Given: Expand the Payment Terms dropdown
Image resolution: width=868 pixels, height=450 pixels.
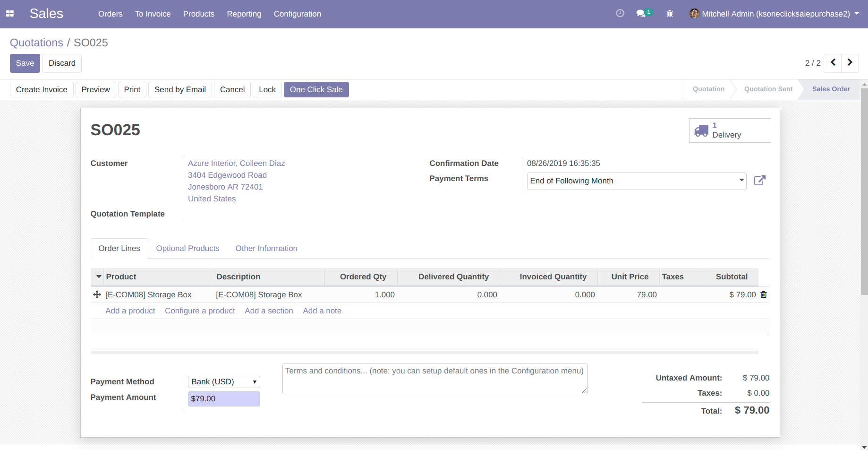Looking at the screenshot, I should coord(741,181).
